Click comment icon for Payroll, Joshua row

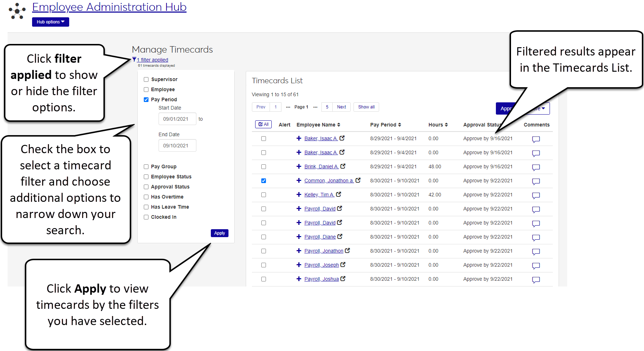536,280
